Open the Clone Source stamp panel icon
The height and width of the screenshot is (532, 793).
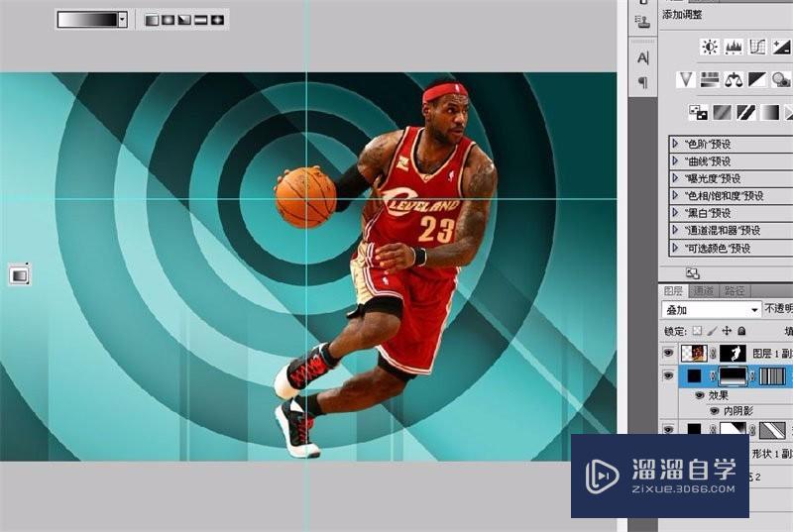[642, 21]
